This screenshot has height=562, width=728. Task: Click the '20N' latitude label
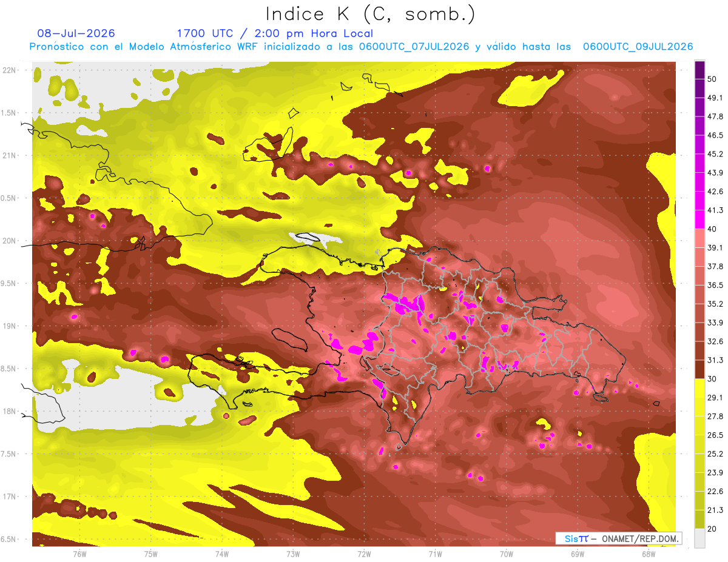click(10, 241)
